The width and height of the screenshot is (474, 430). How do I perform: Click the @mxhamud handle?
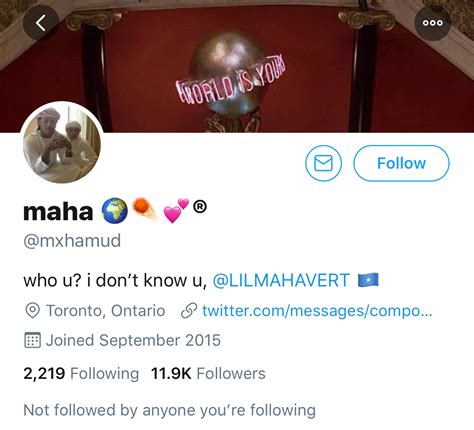coord(72,241)
